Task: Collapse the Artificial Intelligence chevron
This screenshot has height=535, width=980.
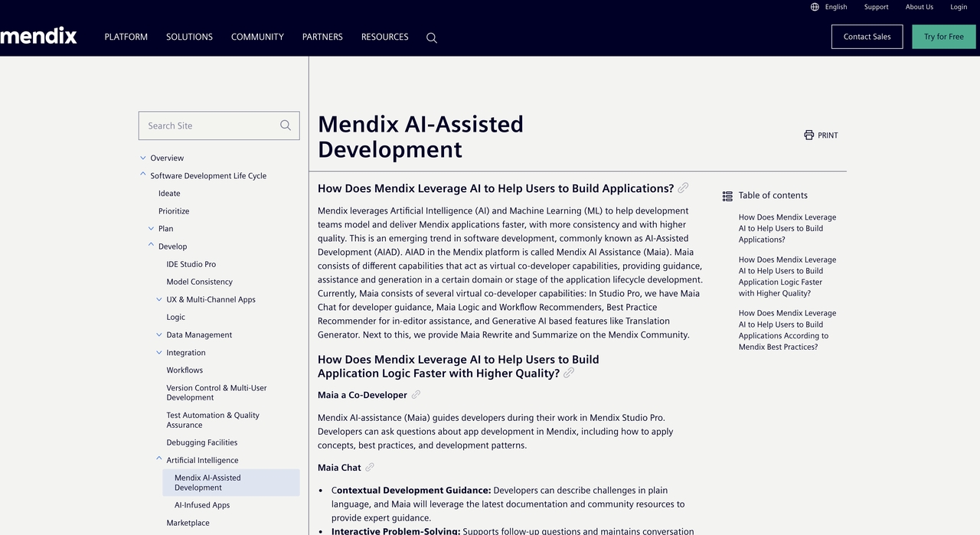Action: tap(159, 459)
